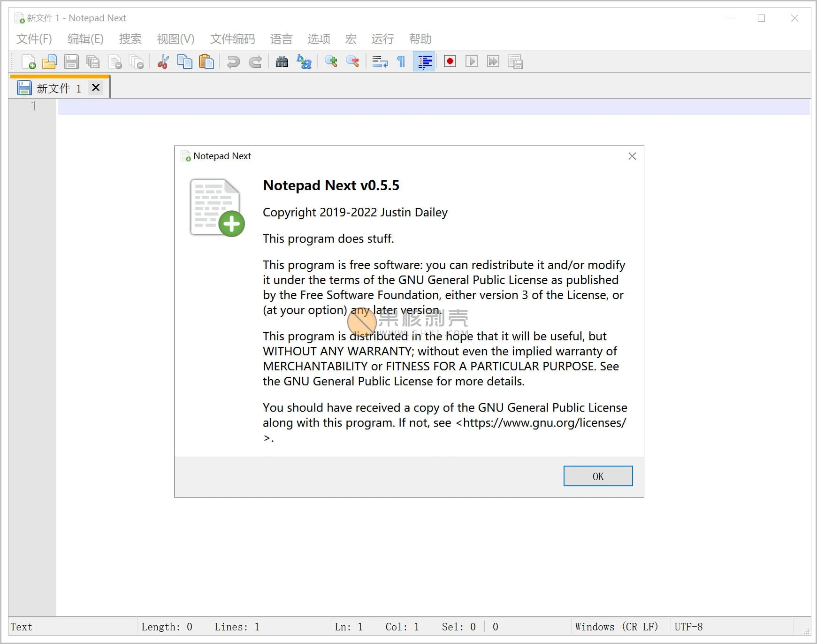
Task: Open the 选项 menu
Action: point(319,39)
